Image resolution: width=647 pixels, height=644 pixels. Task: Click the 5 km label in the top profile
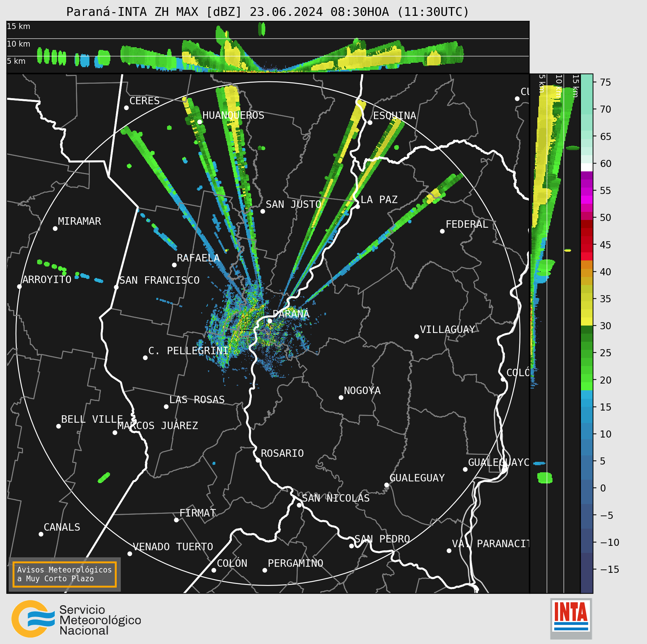click(x=16, y=61)
